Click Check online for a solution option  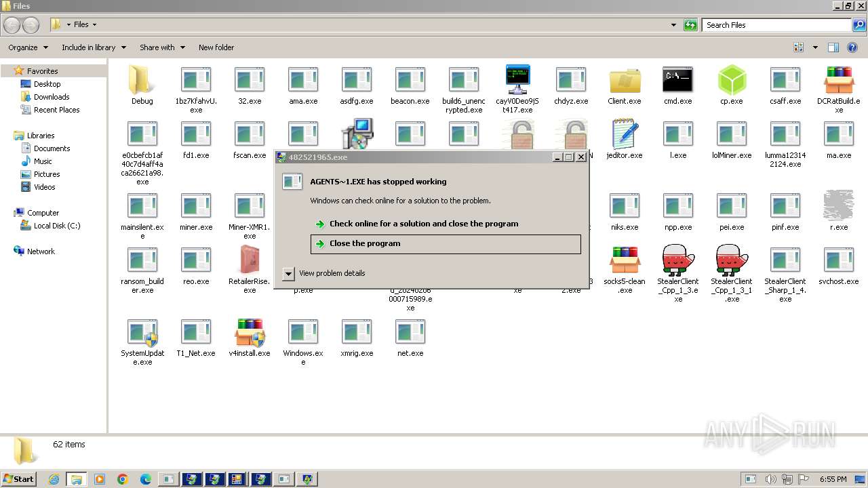click(424, 224)
